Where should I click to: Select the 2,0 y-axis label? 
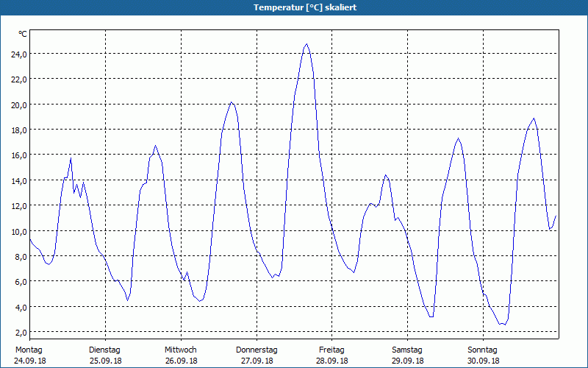click(x=21, y=332)
